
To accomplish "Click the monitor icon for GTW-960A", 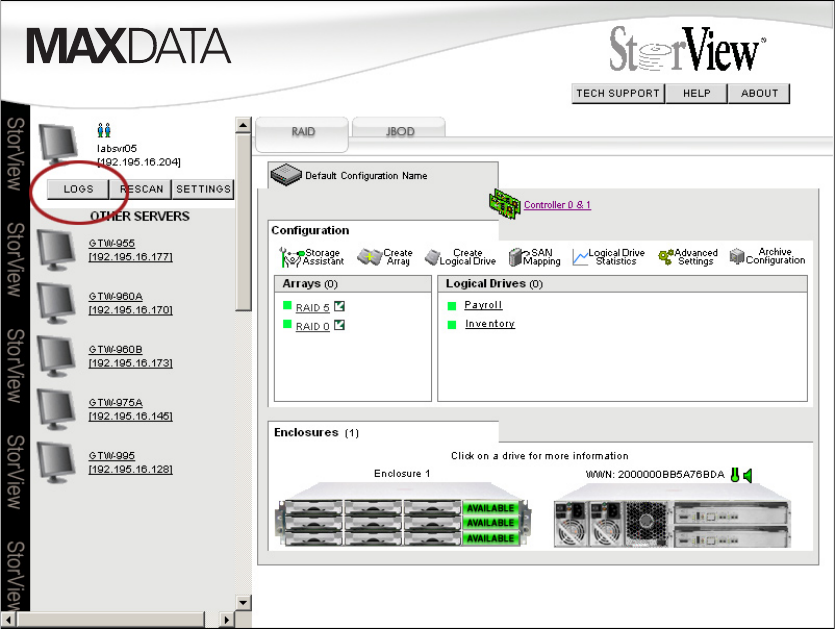I will point(56,304).
